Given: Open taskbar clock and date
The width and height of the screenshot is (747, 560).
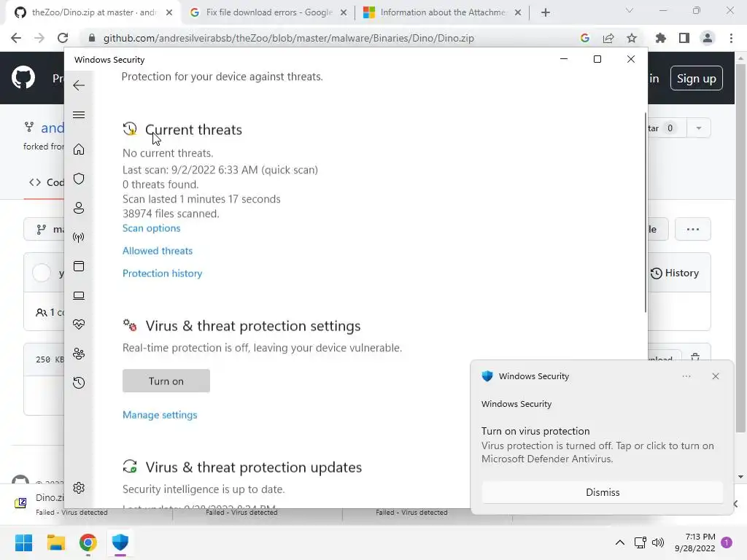Looking at the screenshot, I should coord(695,542).
